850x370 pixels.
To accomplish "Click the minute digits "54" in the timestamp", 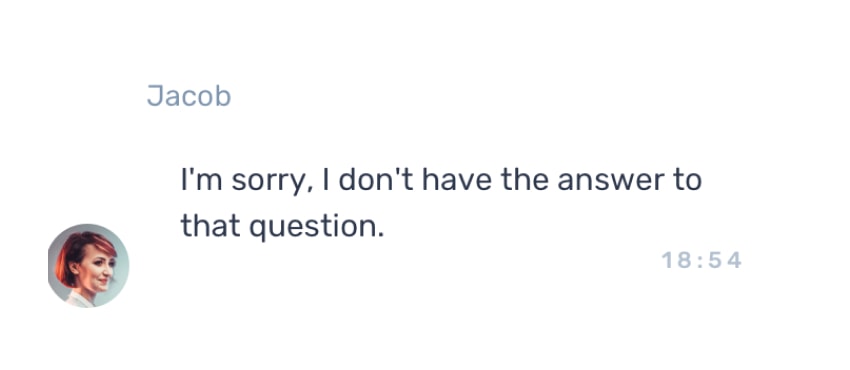I will 725,261.
